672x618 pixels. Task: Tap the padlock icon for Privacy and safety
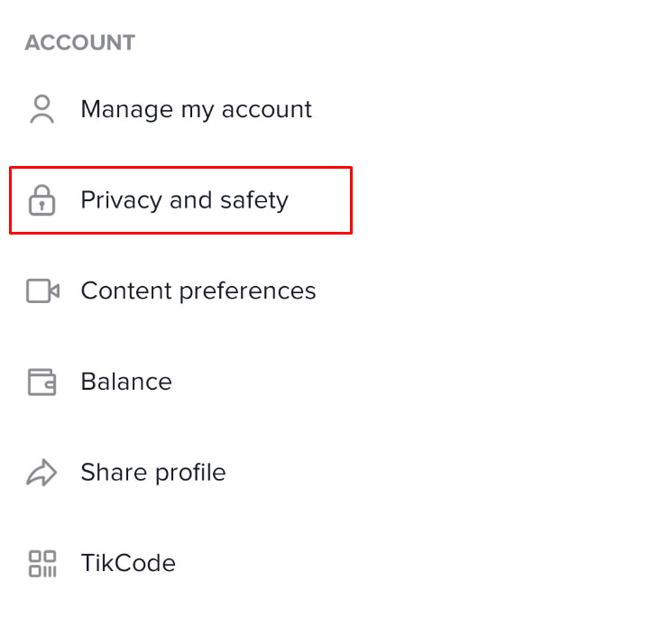coord(41,200)
